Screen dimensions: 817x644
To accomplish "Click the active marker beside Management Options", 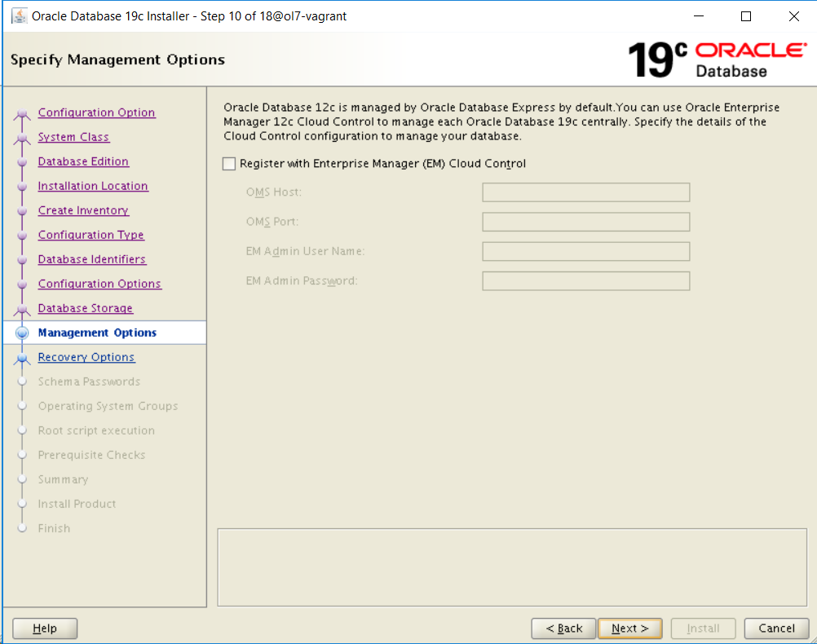I will click(x=22, y=333).
